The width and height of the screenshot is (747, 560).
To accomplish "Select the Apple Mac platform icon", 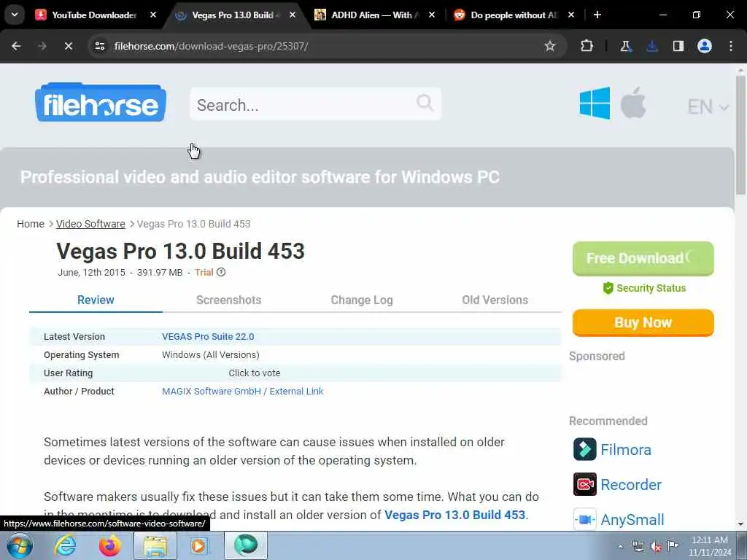I will (633, 102).
